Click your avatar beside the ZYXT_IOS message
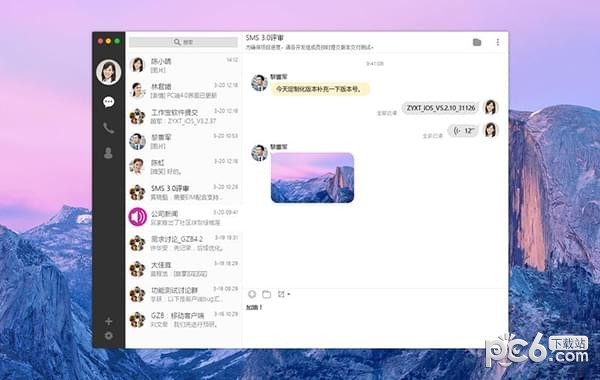Viewport: 600px width, 380px height. tap(490, 107)
